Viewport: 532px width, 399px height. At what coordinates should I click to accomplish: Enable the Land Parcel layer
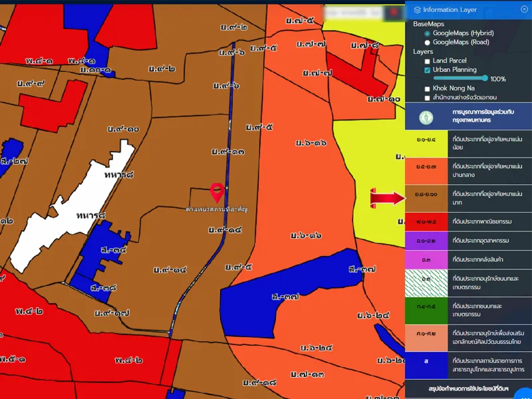[x=427, y=61]
